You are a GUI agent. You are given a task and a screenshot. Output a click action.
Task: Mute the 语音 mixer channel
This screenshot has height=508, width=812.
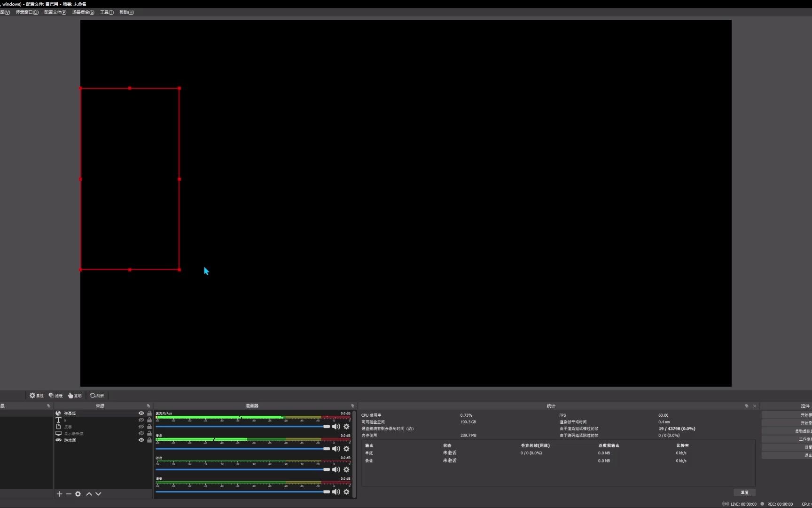336,492
